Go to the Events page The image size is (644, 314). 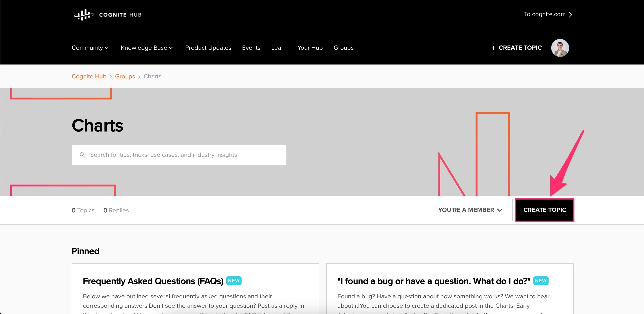251,48
